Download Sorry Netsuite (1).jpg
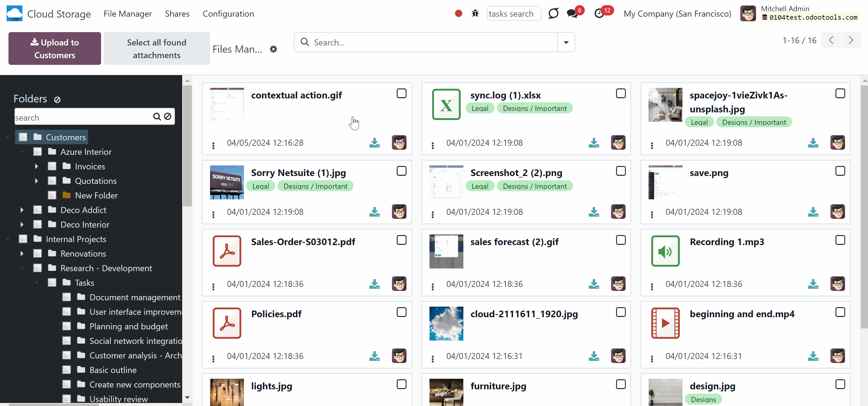 374,212
